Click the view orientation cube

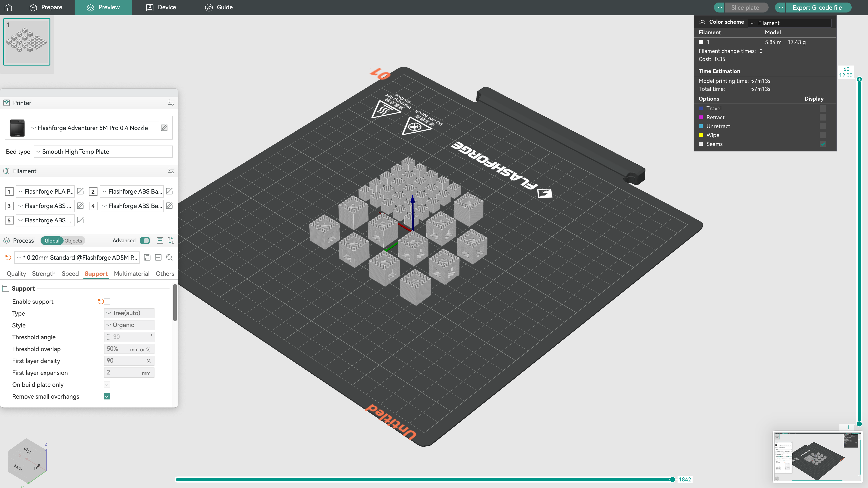pos(27,461)
